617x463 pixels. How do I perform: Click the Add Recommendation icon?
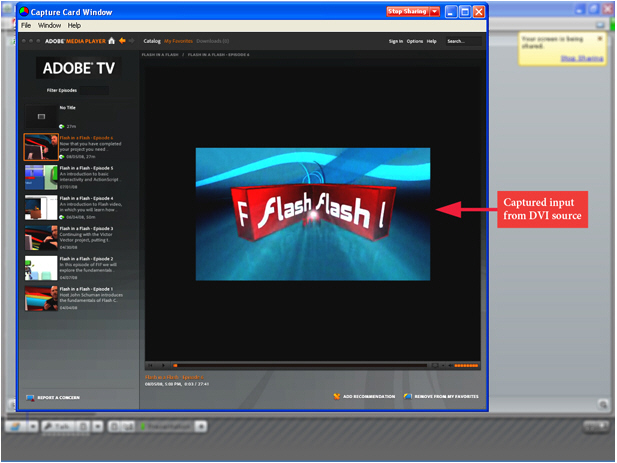(x=336, y=396)
